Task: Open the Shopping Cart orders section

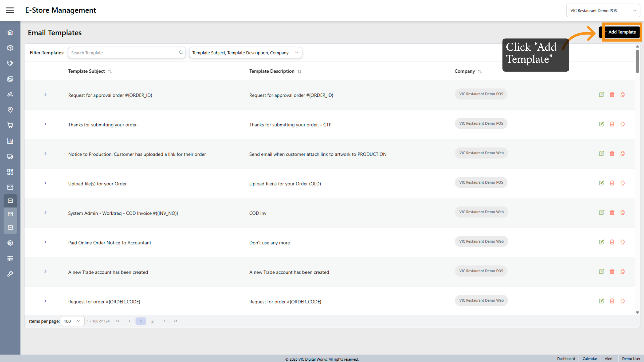Action: [10, 125]
